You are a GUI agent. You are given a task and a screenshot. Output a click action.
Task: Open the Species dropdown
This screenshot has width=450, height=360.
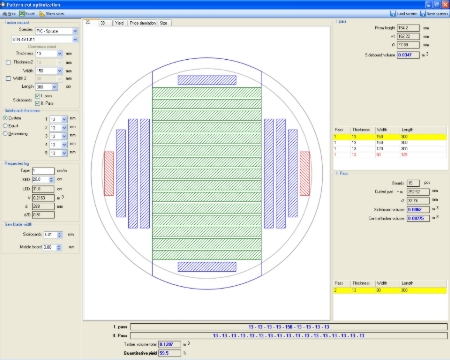click(75, 31)
